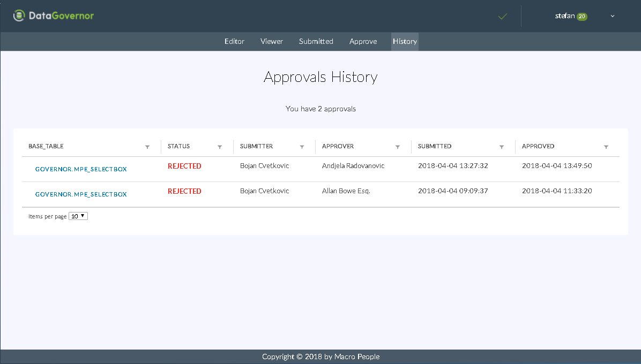The height and width of the screenshot is (364, 641).
Task: Expand the stefan user menu chevron
Action: click(613, 16)
